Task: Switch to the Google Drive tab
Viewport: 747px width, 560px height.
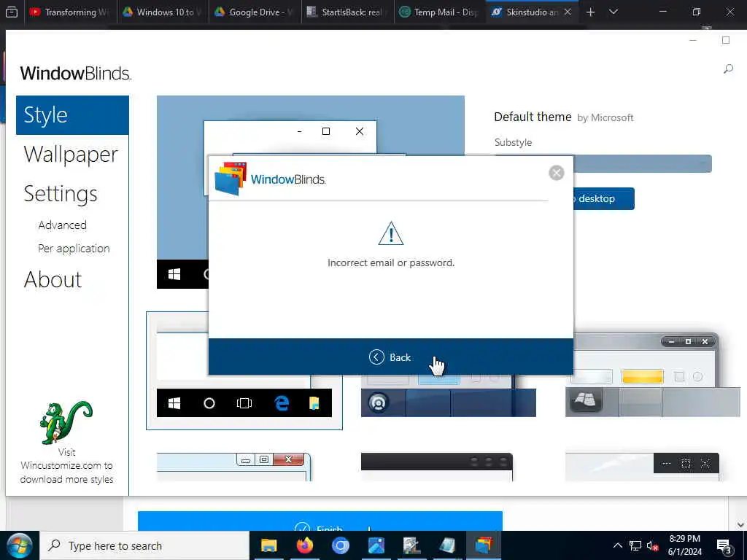Action: tap(255, 12)
